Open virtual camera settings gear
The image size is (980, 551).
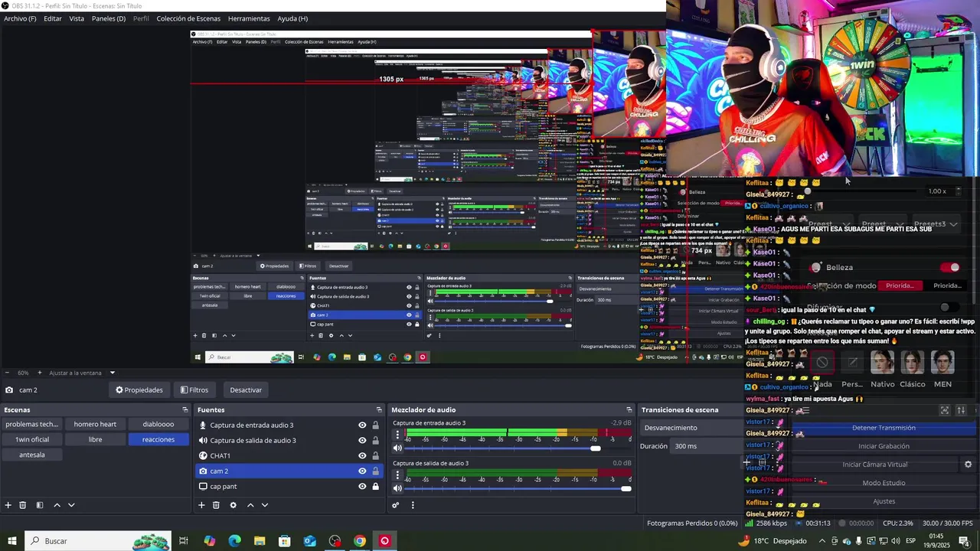968,465
